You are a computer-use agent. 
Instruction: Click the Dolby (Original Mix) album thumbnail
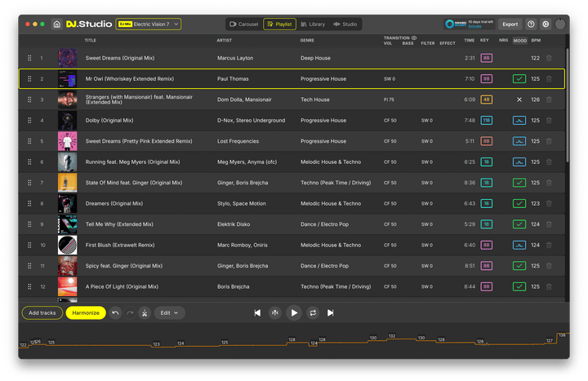pyautogui.click(x=67, y=121)
